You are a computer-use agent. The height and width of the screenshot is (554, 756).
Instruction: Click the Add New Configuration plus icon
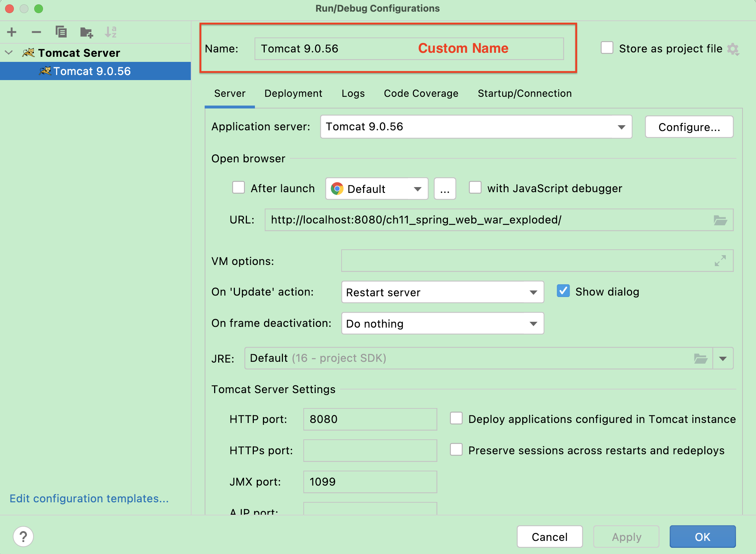click(12, 32)
